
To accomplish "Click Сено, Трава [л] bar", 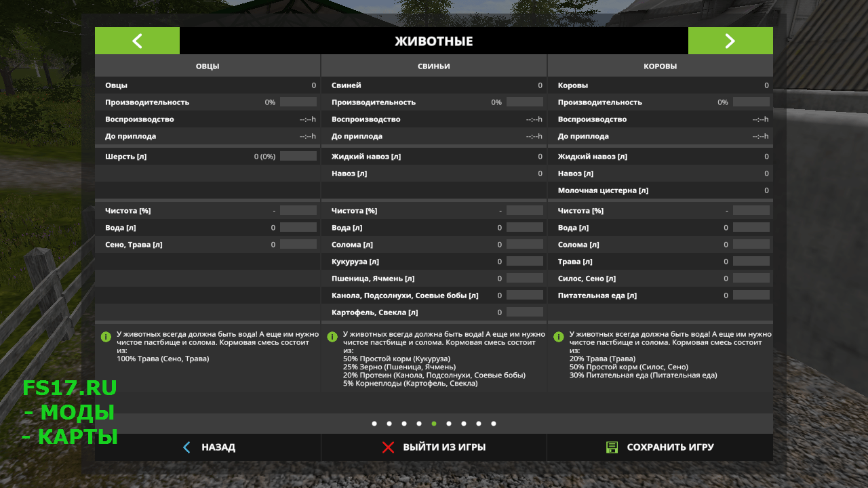I will [298, 244].
